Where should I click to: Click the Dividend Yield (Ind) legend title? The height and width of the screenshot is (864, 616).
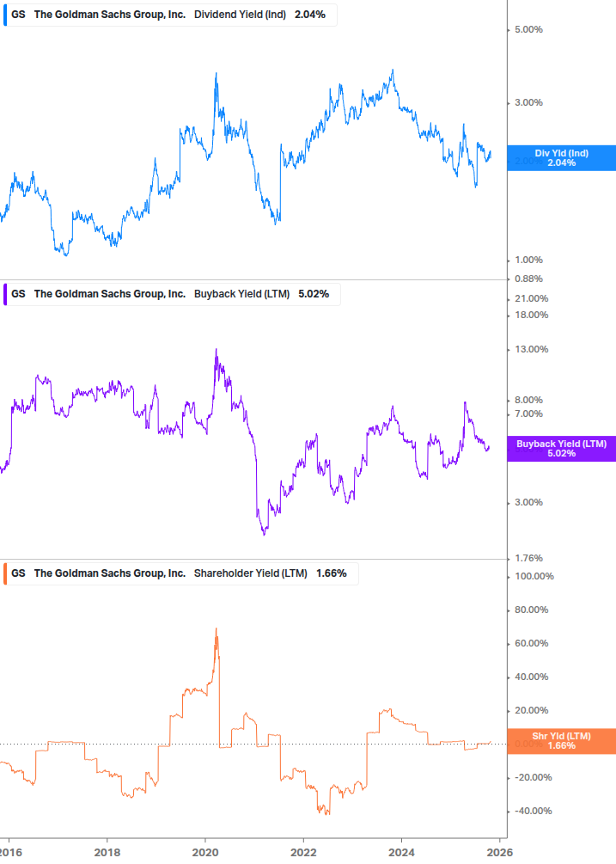[x=240, y=15]
